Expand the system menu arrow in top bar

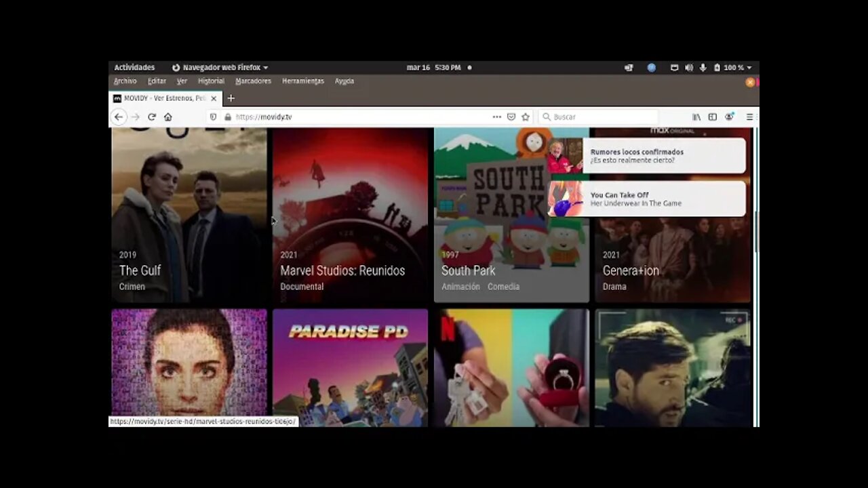pyautogui.click(x=749, y=68)
